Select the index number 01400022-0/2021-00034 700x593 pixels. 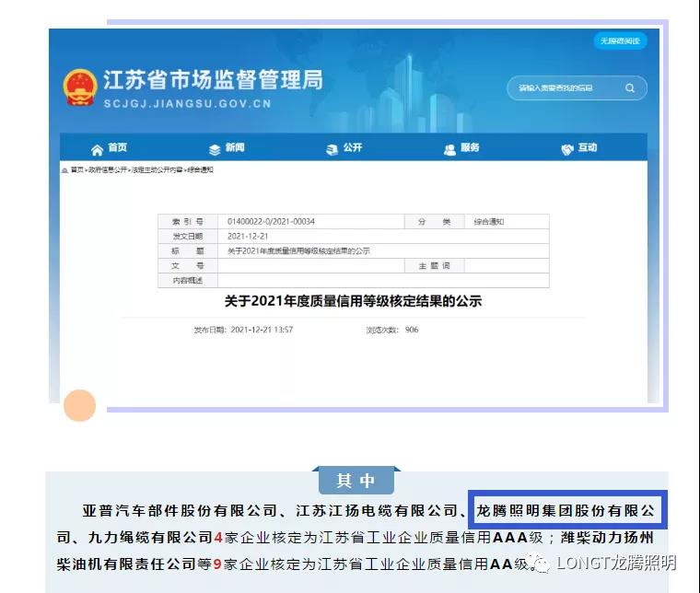click(271, 221)
